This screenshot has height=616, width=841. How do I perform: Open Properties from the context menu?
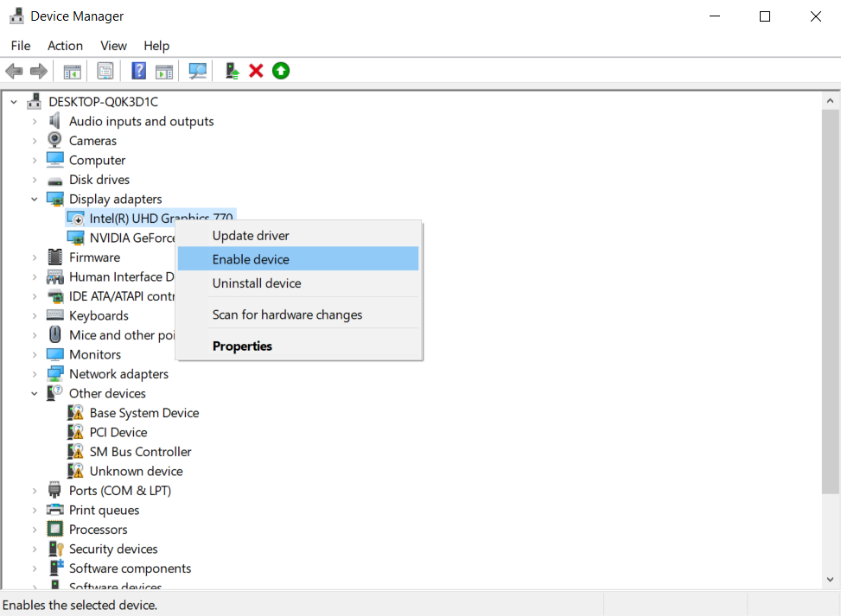tap(242, 346)
